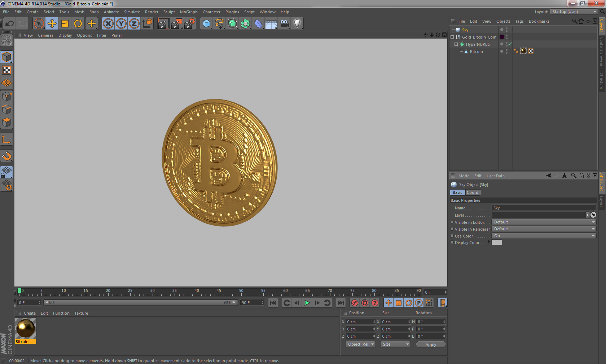This screenshot has height=364, width=606.
Task: Open the Array modeling objects icon
Action: (x=245, y=24)
